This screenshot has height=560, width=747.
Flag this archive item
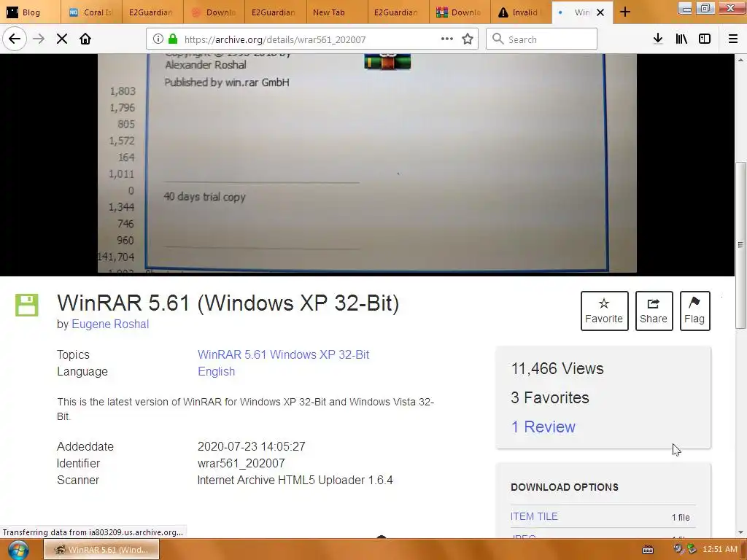(x=694, y=311)
